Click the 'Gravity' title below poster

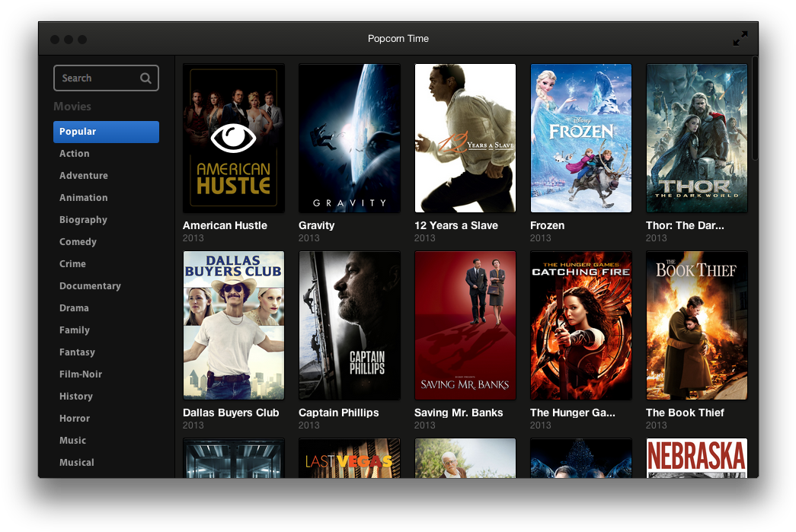(316, 226)
